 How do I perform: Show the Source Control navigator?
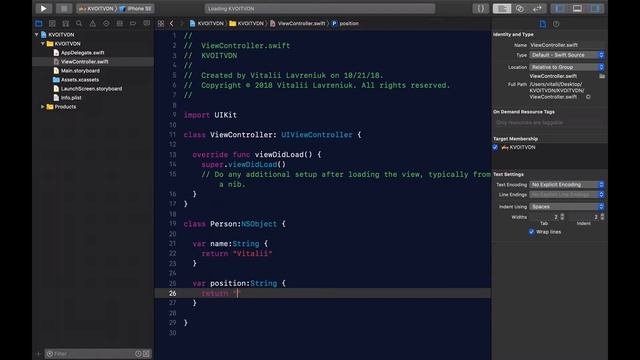[x=52, y=24]
